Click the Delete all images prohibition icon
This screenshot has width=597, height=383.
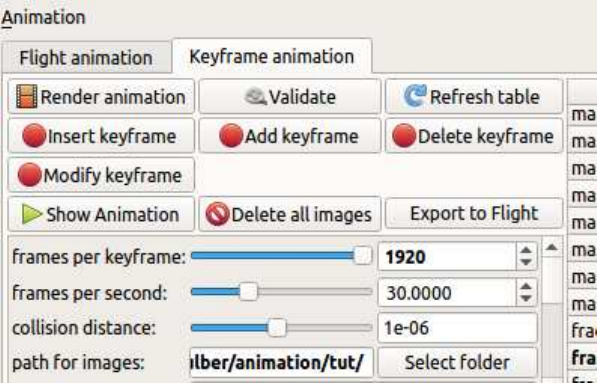(217, 214)
